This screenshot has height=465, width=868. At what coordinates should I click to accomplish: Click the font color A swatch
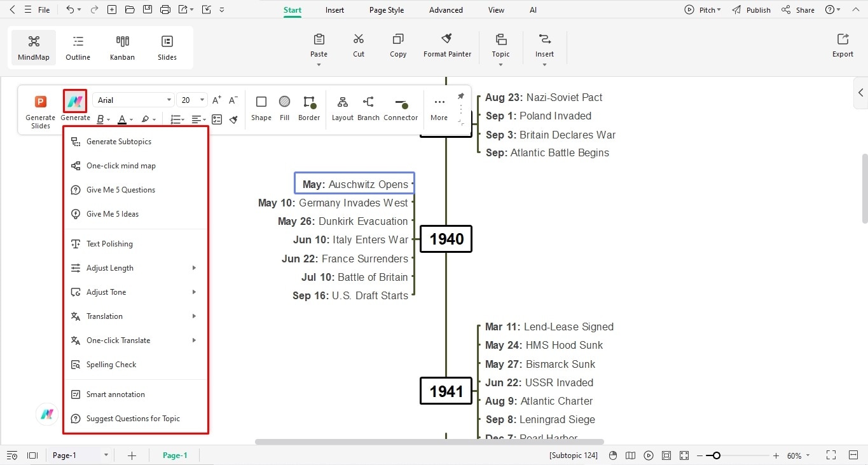point(122,119)
